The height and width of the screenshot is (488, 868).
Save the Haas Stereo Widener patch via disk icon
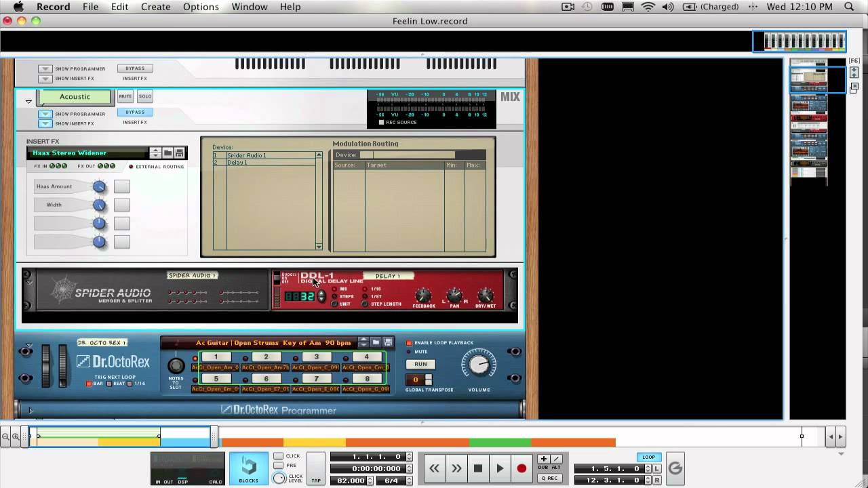coord(179,153)
